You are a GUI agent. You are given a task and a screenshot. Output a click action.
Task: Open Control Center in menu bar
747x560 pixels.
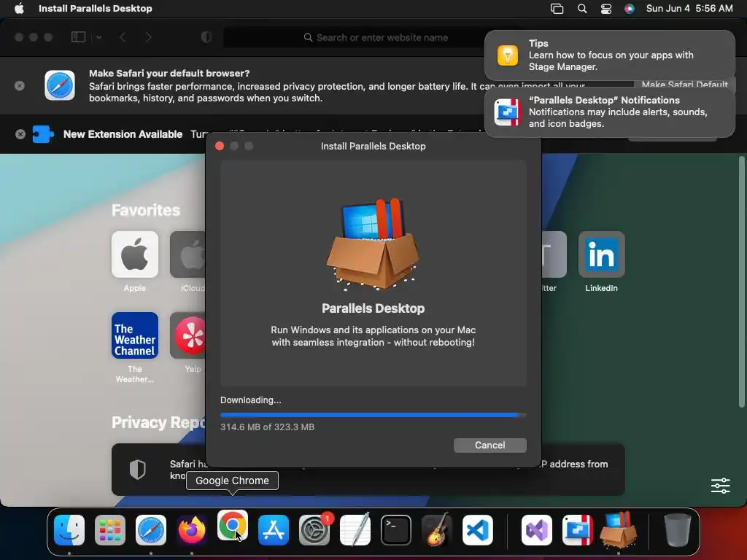click(x=606, y=9)
